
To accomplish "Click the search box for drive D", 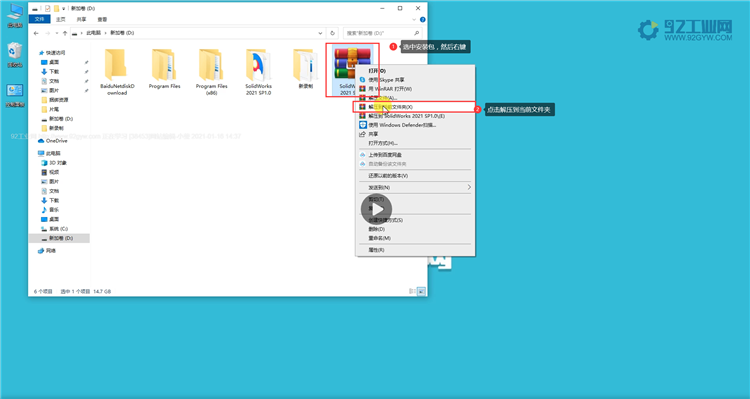I will point(382,33).
